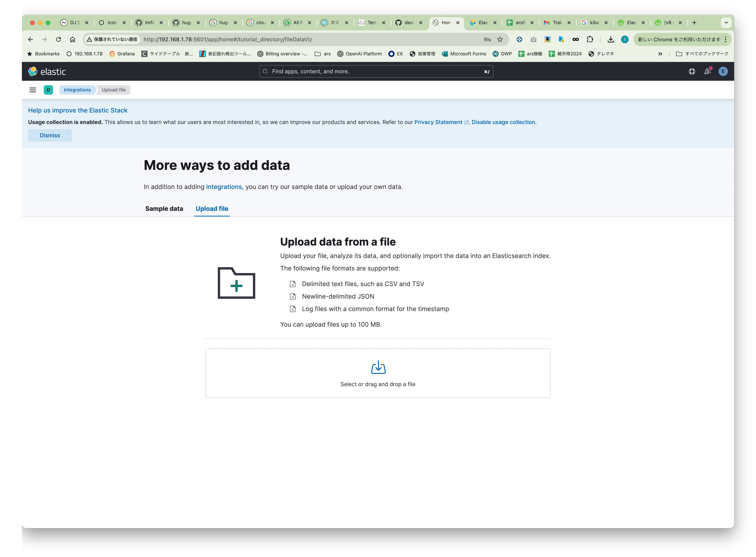Open the newsfeed notifications icon

tap(707, 72)
